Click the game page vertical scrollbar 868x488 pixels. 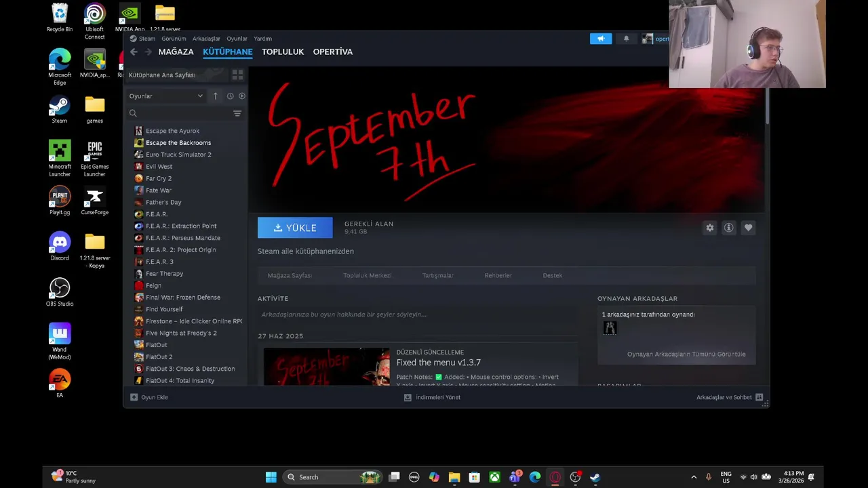click(x=767, y=106)
